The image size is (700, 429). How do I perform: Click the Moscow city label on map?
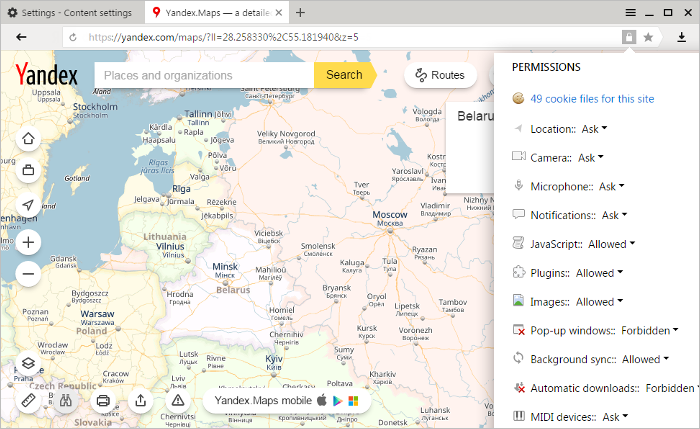tap(390, 214)
